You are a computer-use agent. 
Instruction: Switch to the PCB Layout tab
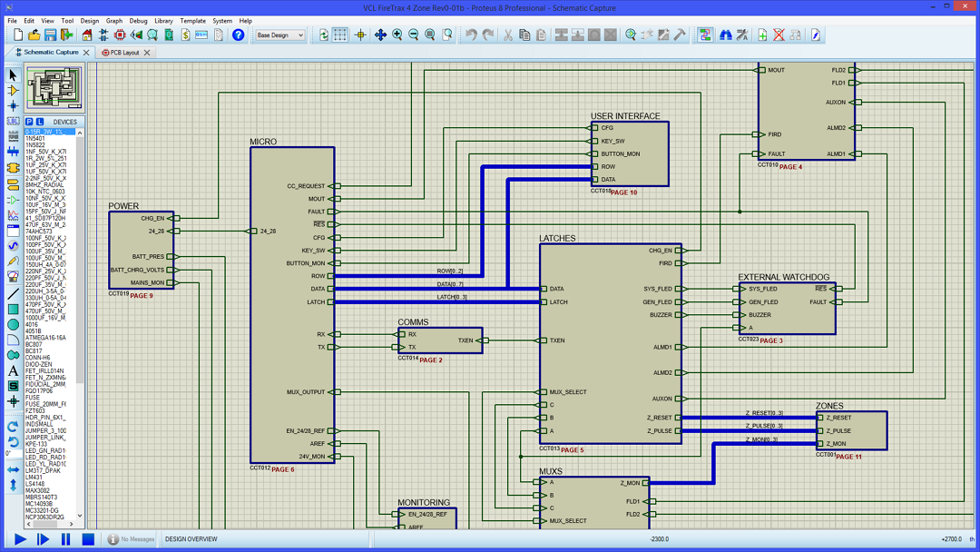click(x=124, y=53)
